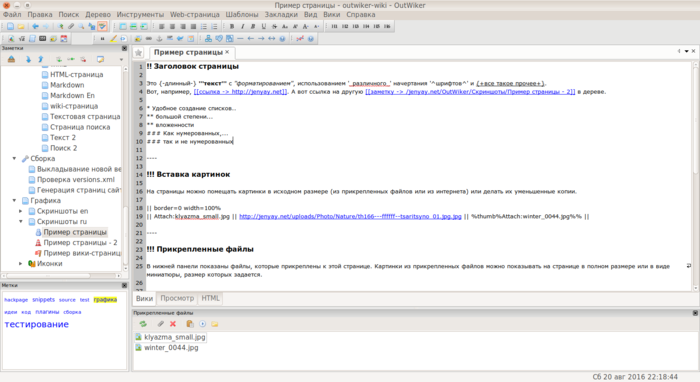Refresh the attached files list with green icon

tap(143, 324)
